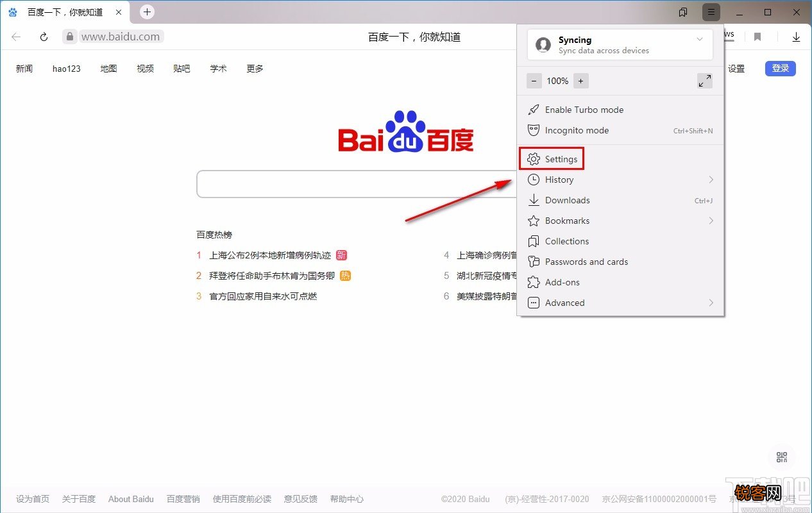Click the Baidu search input field
The width and height of the screenshot is (812, 513).
[x=357, y=184]
